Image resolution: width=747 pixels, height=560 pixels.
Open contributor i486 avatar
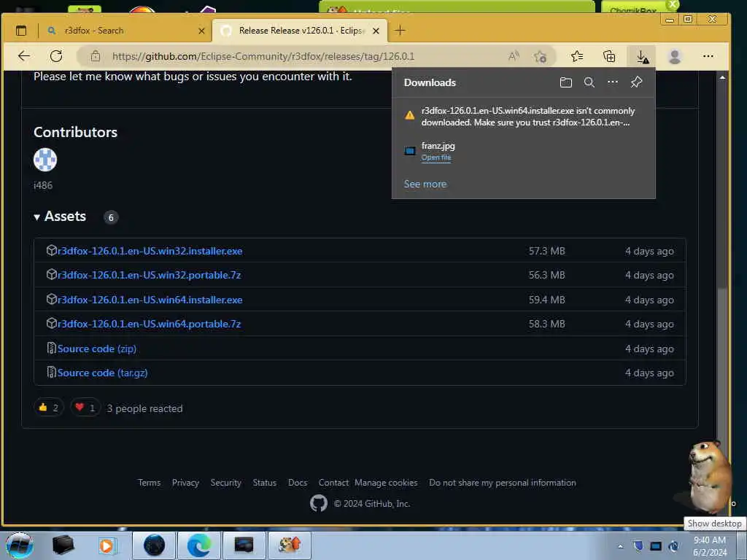point(45,160)
